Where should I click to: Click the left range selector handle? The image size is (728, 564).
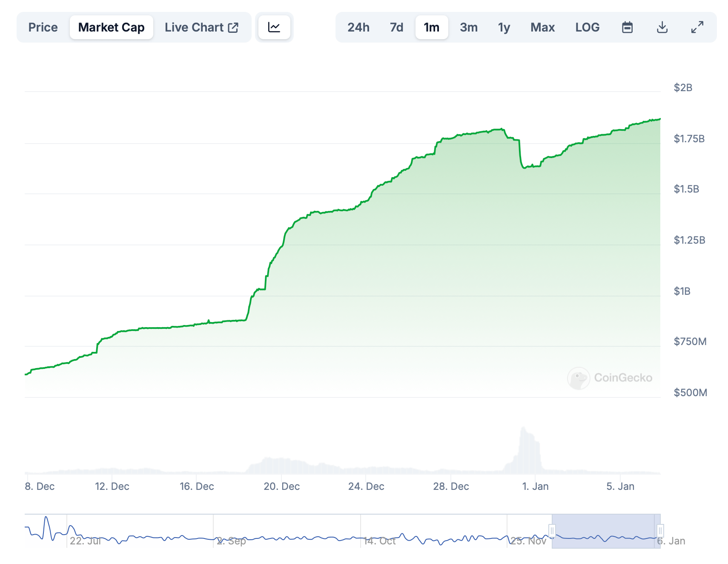pyautogui.click(x=552, y=531)
